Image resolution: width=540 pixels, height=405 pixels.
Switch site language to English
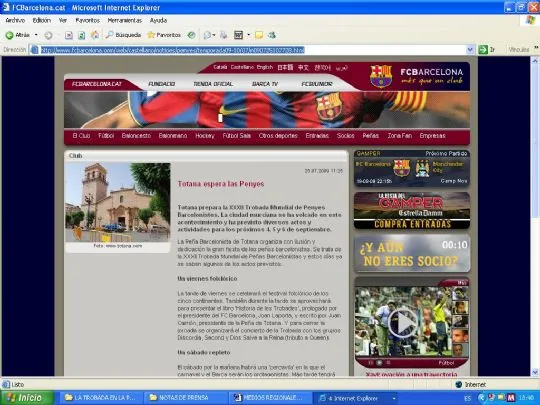pyautogui.click(x=265, y=67)
